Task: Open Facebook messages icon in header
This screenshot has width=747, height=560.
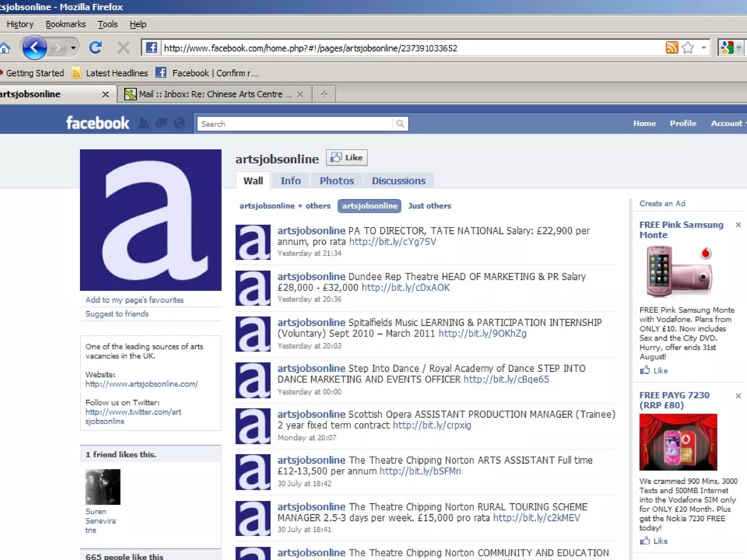Action: coord(161,123)
